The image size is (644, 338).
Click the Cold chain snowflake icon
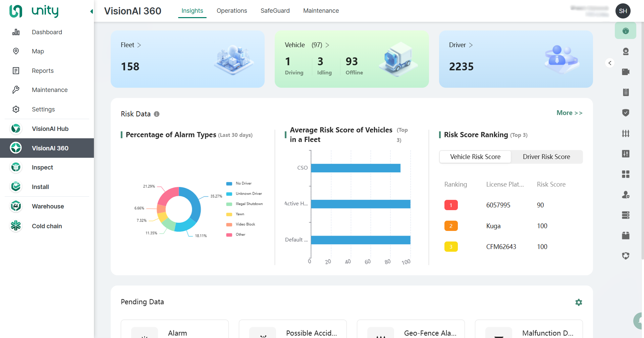[x=16, y=226]
